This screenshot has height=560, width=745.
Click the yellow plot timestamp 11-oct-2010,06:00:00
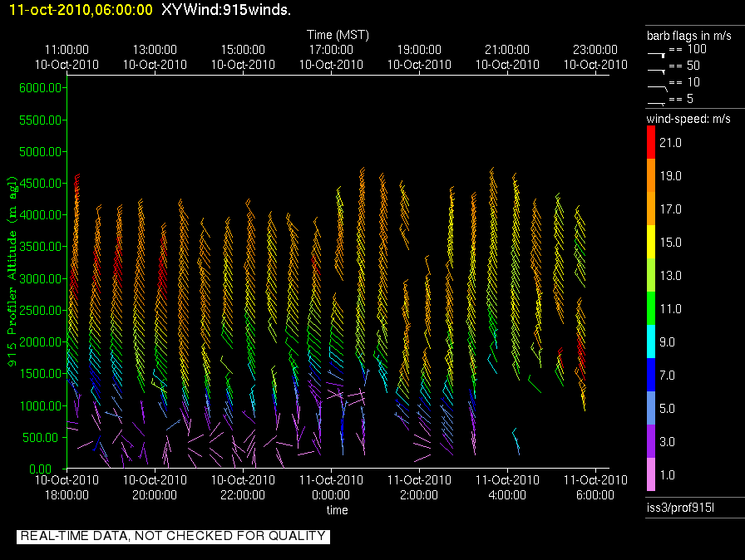(x=77, y=10)
